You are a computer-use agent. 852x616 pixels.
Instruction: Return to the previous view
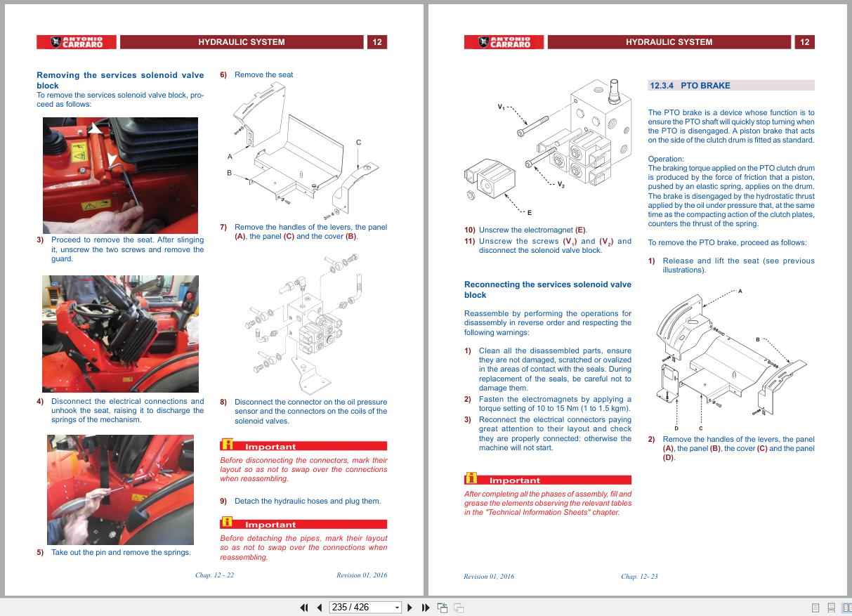(x=443, y=607)
